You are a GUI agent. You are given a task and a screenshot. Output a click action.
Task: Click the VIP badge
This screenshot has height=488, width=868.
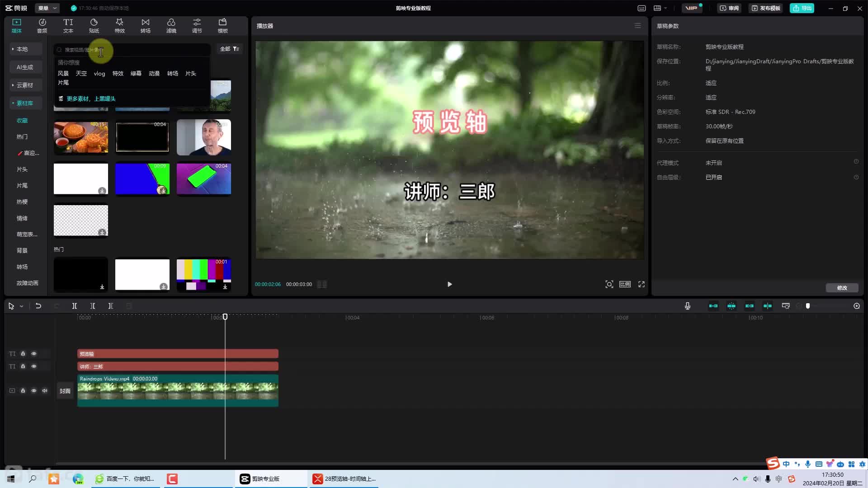tap(691, 8)
